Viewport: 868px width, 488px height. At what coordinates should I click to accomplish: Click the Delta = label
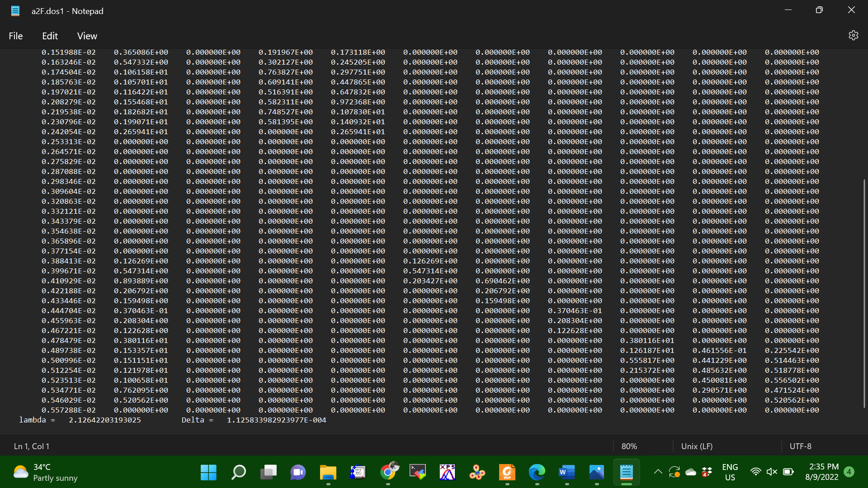pos(197,420)
